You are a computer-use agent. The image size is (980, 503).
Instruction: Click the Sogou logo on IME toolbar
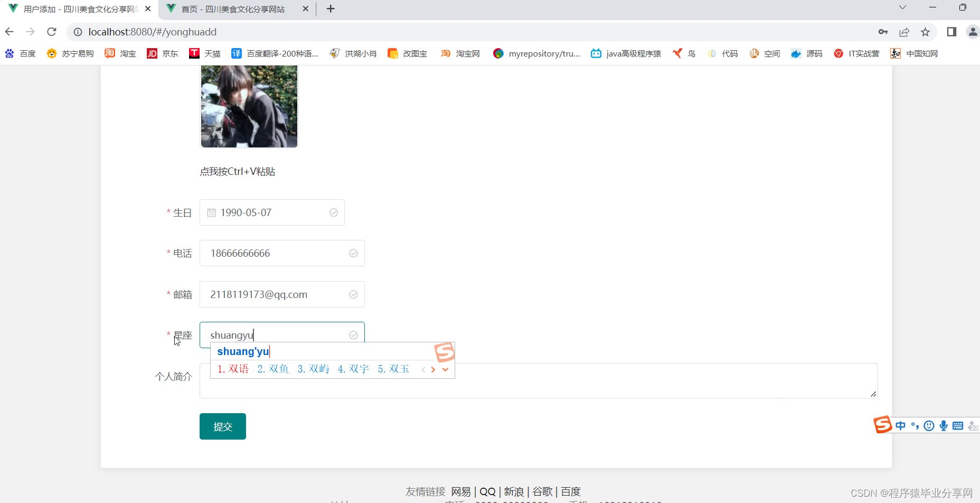coord(882,424)
